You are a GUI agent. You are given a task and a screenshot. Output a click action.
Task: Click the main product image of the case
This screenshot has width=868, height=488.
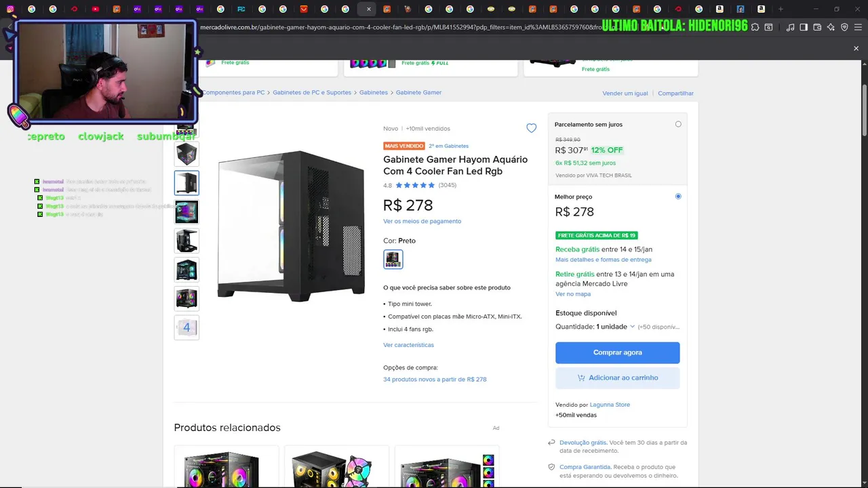point(292,226)
